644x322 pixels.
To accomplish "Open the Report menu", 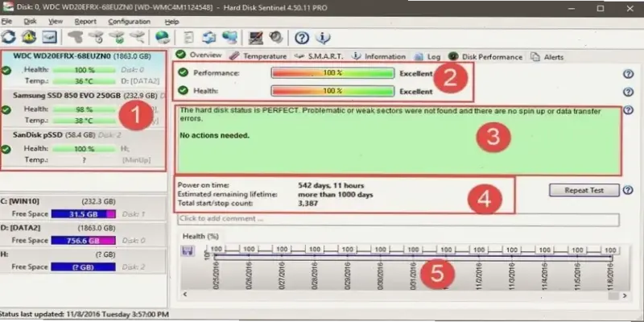I will tap(85, 21).
